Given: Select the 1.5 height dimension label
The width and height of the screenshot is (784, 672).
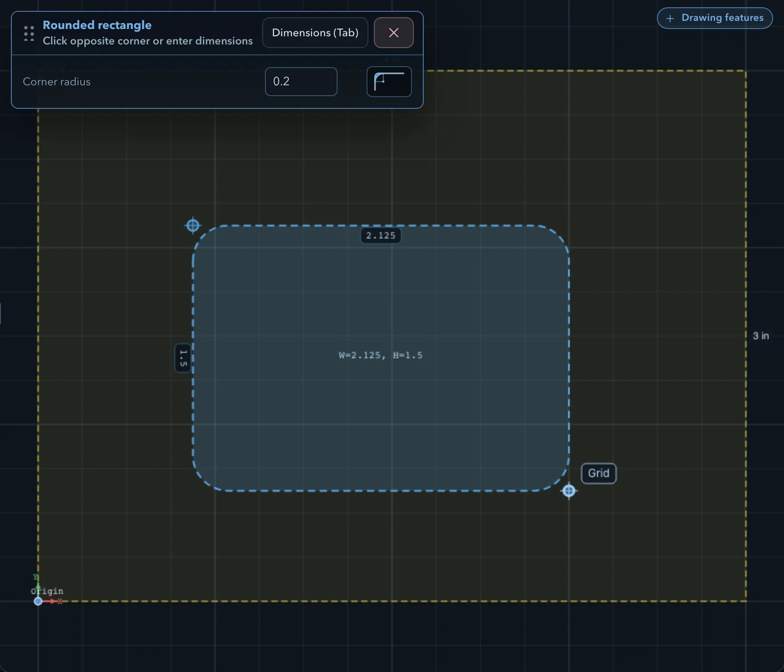Looking at the screenshot, I should click(x=183, y=358).
